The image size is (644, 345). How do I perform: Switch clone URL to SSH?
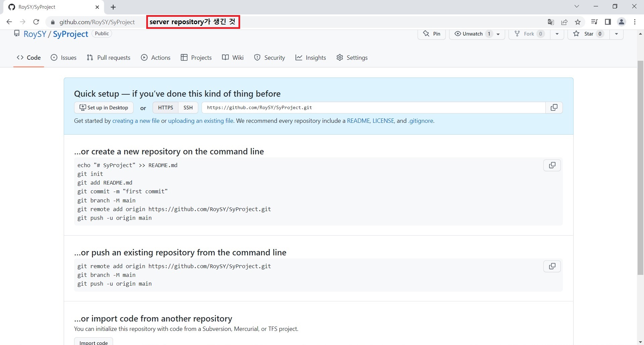click(x=188, y=107)
